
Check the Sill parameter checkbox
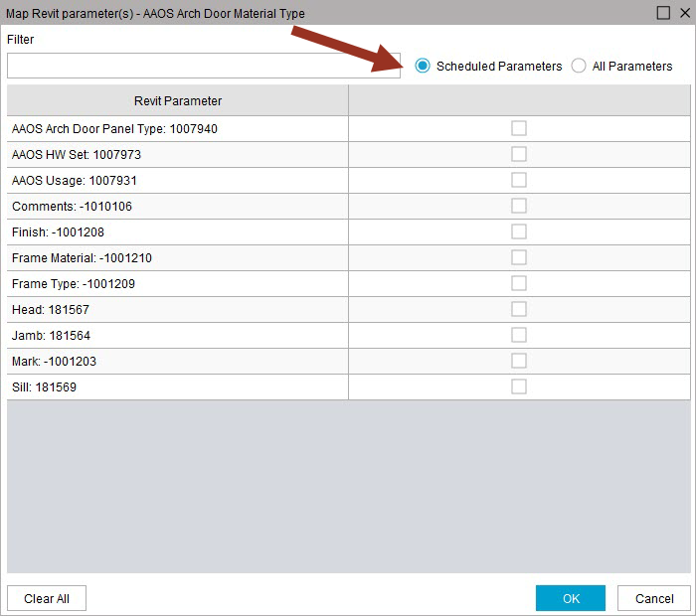(x=518, y=386)
